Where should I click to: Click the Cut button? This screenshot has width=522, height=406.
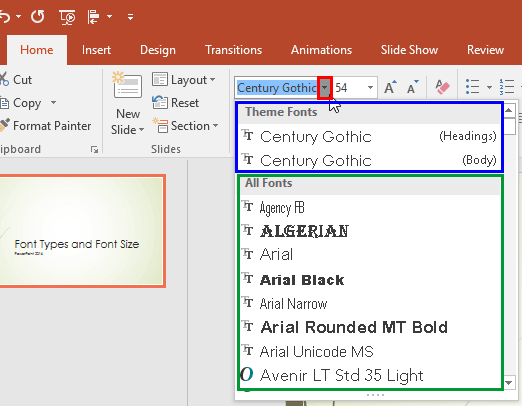tap(16, 80)
